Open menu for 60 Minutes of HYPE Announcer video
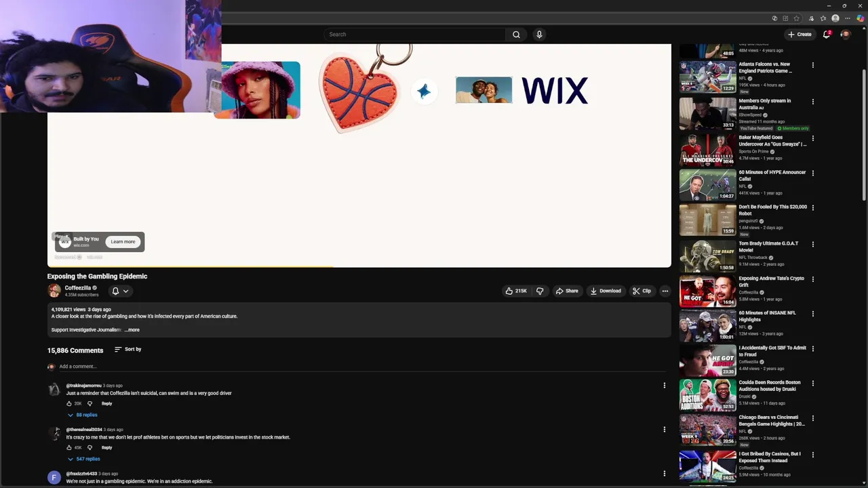Screen dimensions: 868x488 point(812,173)
